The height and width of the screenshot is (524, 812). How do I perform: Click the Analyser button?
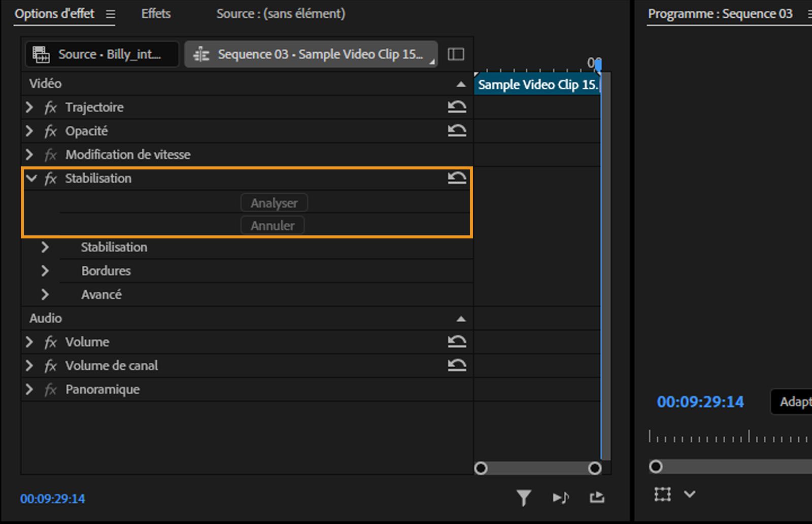click(x=274, y=202)
